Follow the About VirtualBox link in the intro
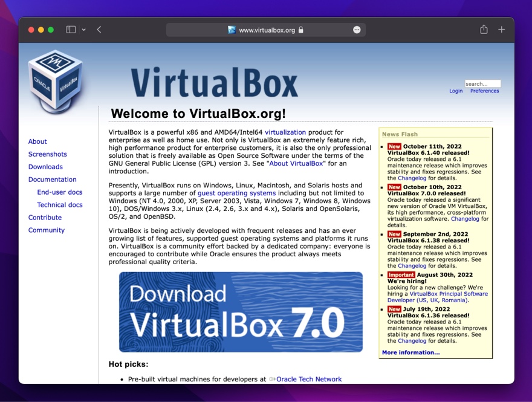Viewport: 532px width, 402px height. [x=296, y=163]
